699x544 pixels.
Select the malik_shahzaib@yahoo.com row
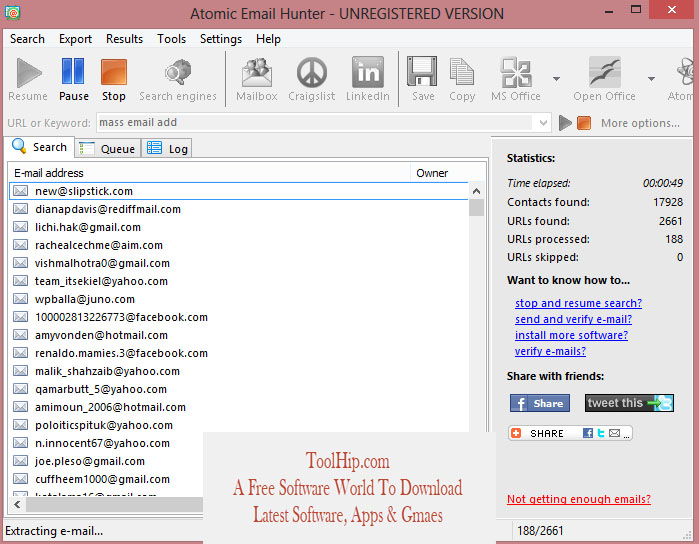click(x=238, y=371)
